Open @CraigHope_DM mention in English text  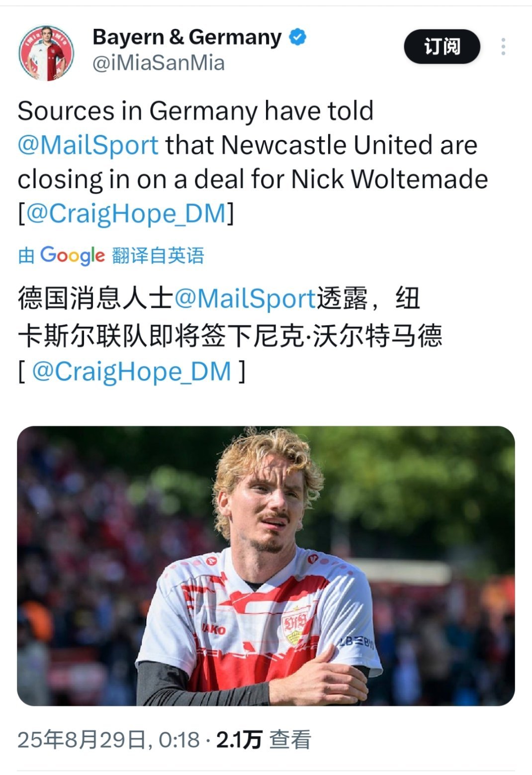click(x=126, y=214)
